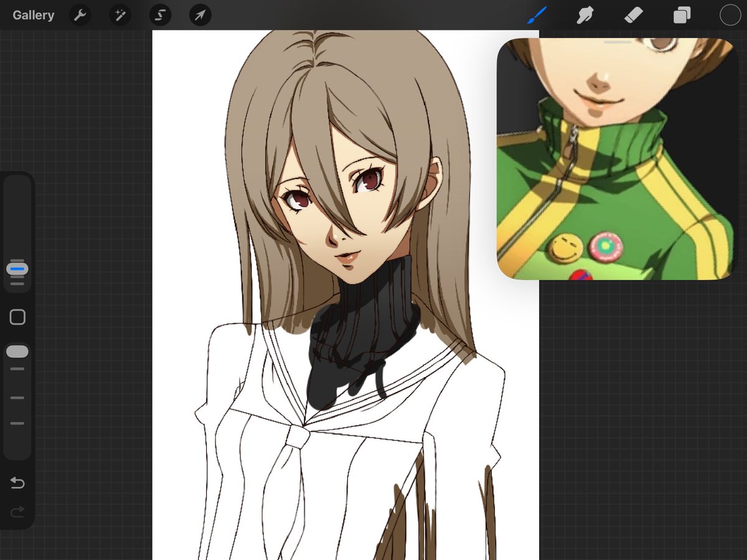Select the Eraser tool
Image resolution: width=747 pixels, height=560 pixels.
pyautogui.click(x=633, y=15)
